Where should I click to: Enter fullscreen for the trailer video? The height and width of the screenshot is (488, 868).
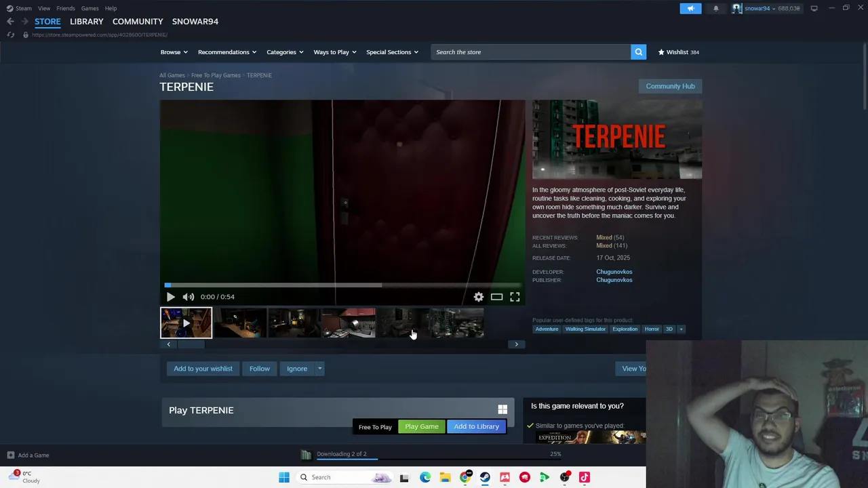(515, 297)
